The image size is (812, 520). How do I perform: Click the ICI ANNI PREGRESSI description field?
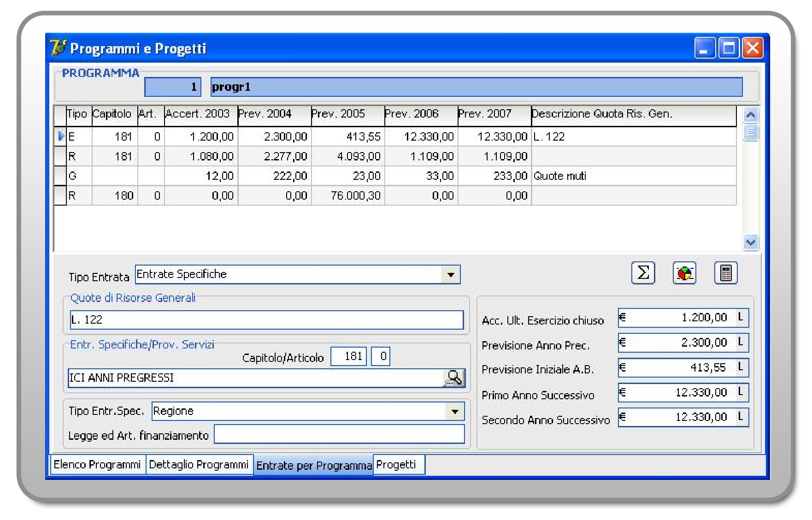point(255,378)
